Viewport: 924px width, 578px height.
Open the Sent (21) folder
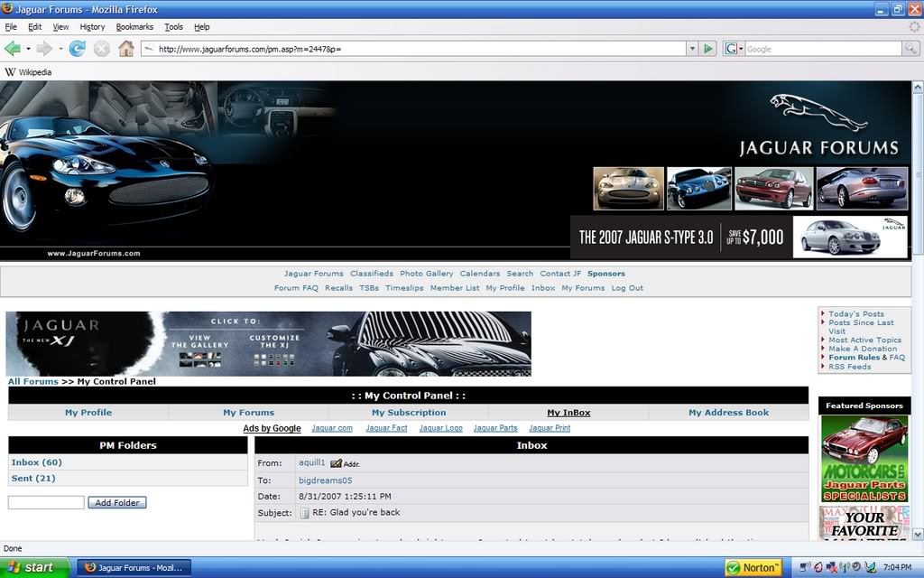33,479
